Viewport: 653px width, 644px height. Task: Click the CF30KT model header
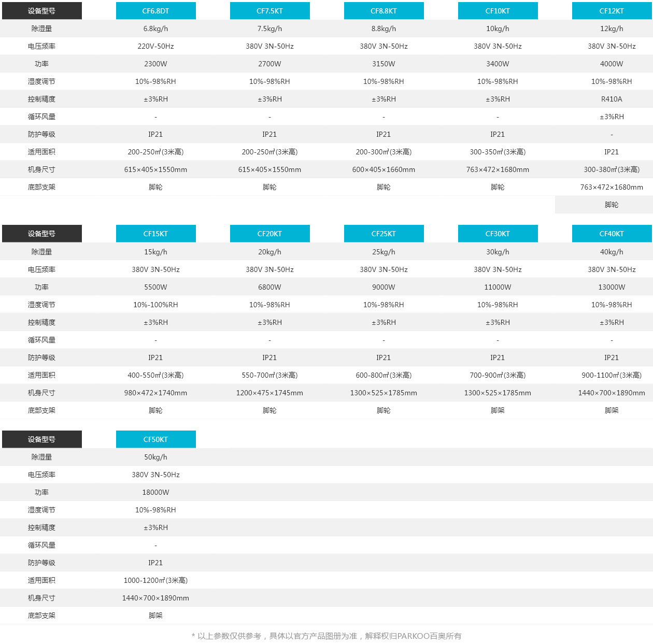(x=498, y=234)
